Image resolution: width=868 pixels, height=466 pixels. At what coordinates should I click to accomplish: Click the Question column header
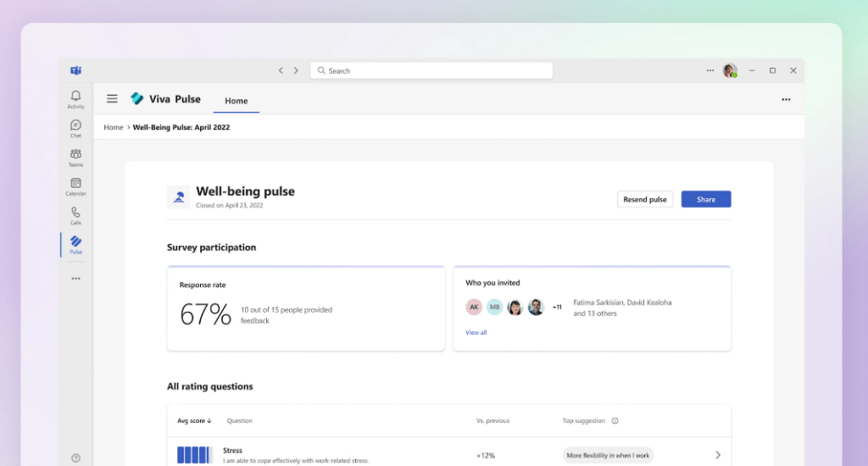pyautogui.click(x=239, y=420)
